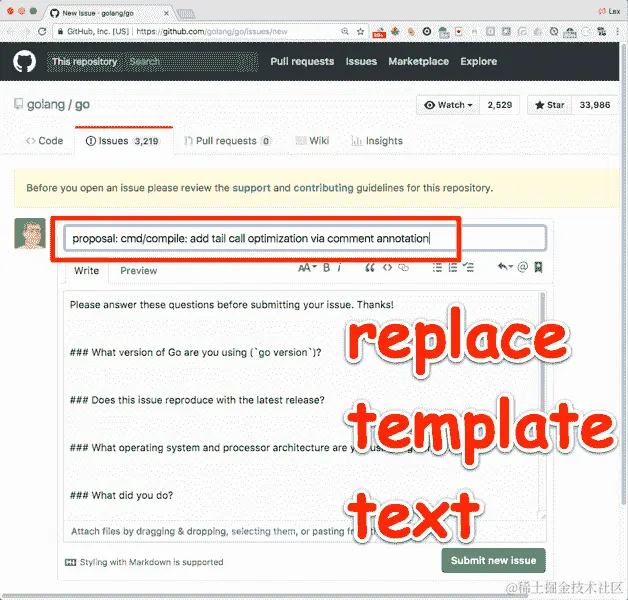View the 2,529 watchers count
Image resolution: width=628 pixels, height=600 pixels.
click(x=500, y=105)
